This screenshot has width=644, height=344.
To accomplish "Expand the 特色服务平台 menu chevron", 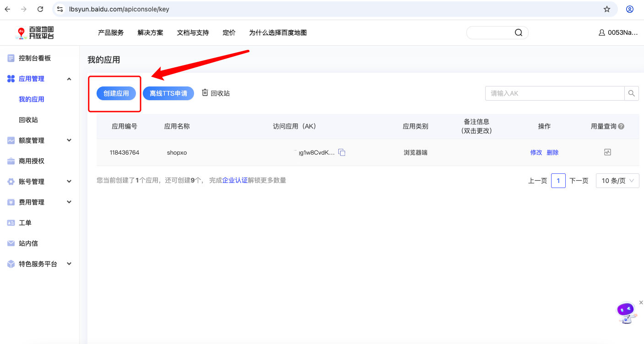I will 69,263.
